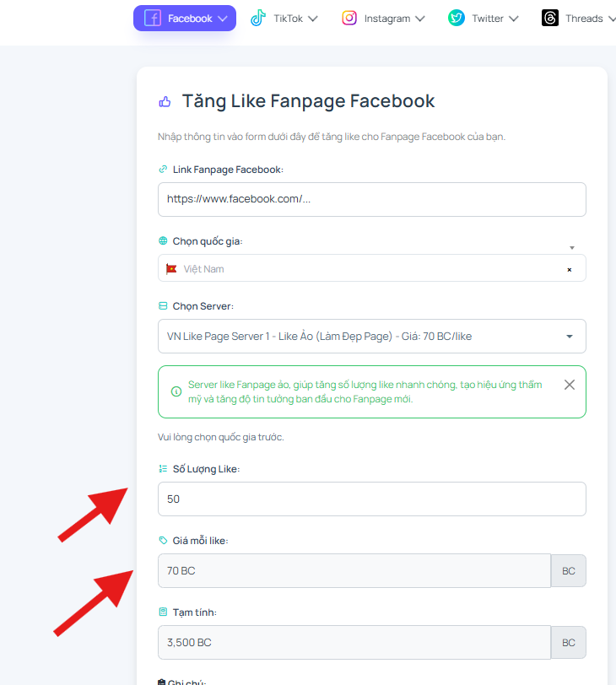Click the Giá mỗi like price field
616x685 pixels.
click(354, 570)
